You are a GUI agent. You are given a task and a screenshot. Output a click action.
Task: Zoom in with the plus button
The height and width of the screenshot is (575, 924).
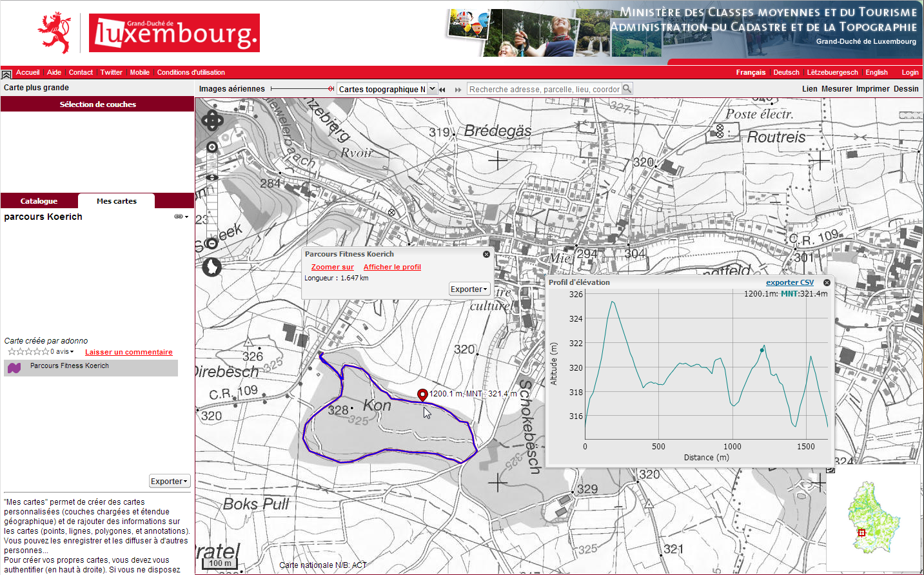tap(211, 148)
